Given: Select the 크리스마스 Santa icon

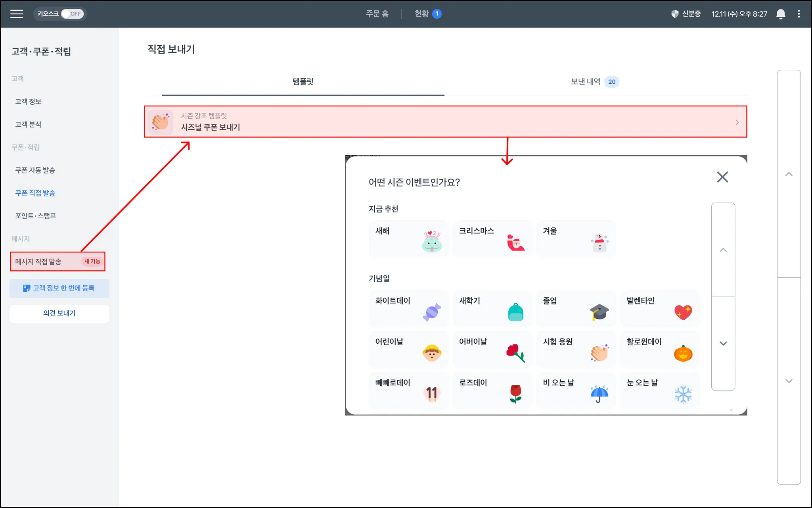Looking at the screenshot, I should pos(515,242).
